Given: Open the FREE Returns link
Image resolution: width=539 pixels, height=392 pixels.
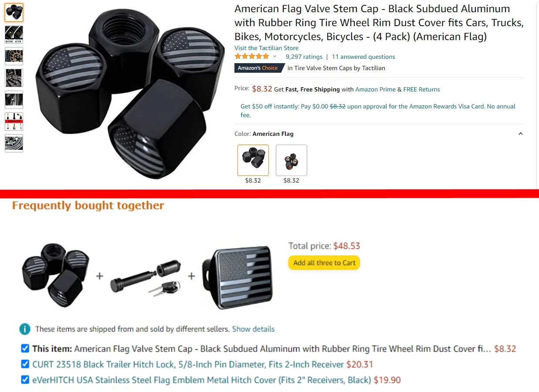Looking at the screenshot, I should tap(421, 89).
